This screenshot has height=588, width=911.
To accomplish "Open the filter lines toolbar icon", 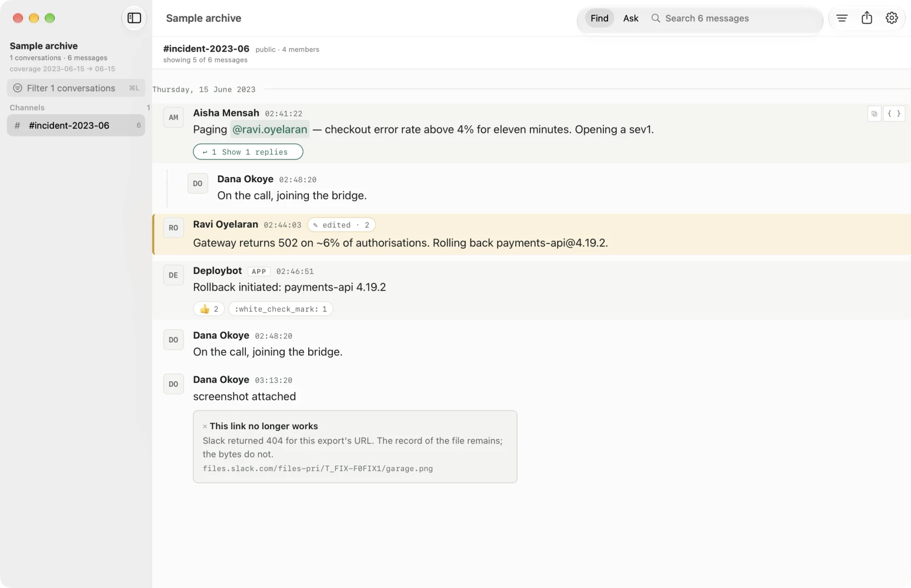I will point(842,18).
